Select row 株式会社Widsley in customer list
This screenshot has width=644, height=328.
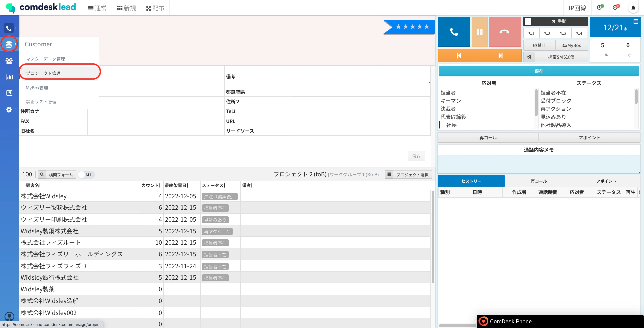coord(225,196)
